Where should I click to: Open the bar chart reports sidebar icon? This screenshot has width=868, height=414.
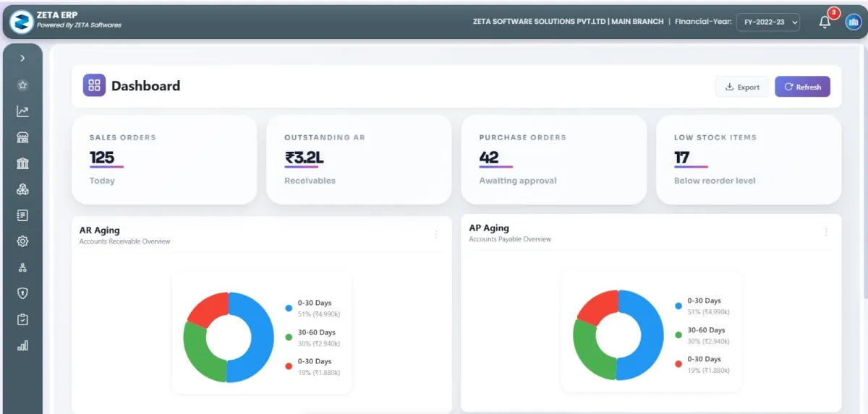coord(22,345)
